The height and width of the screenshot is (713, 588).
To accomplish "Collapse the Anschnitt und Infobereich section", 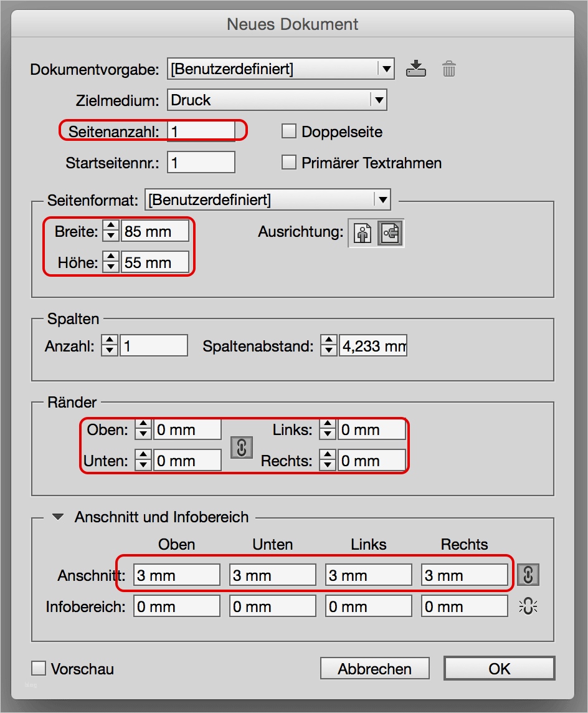I will (x=59, y=517).
